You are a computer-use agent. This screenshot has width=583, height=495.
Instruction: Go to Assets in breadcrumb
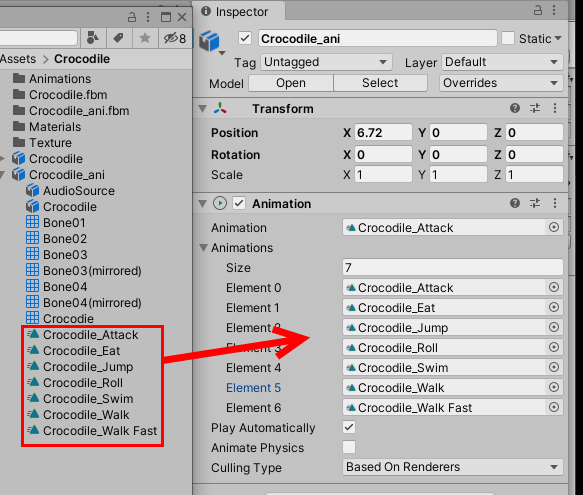[18, 59]
